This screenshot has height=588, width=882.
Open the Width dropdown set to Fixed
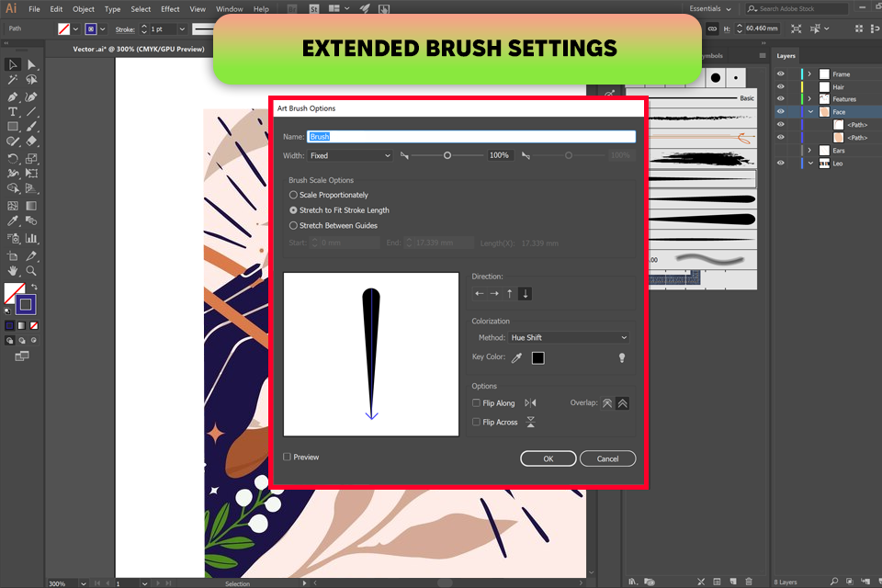[350, 156]
